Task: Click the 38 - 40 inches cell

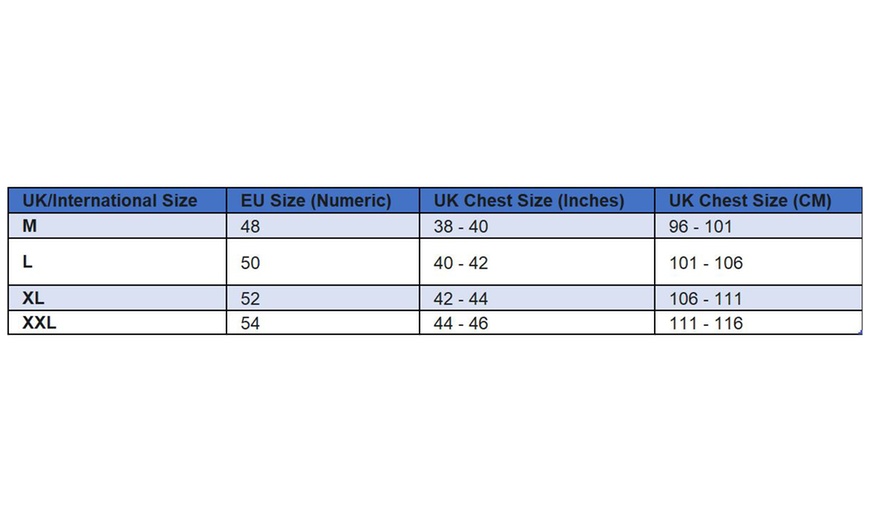Action: 461,227
